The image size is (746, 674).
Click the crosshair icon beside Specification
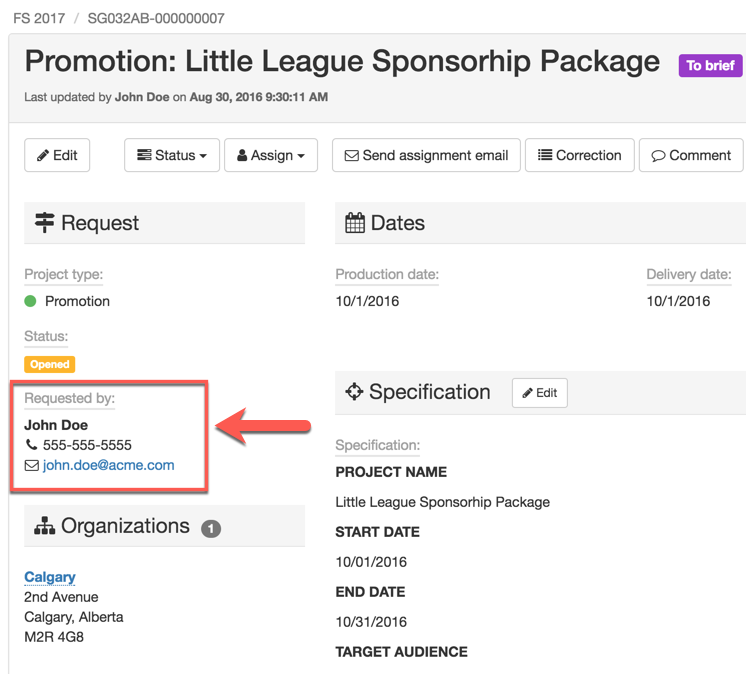[354, 392]
